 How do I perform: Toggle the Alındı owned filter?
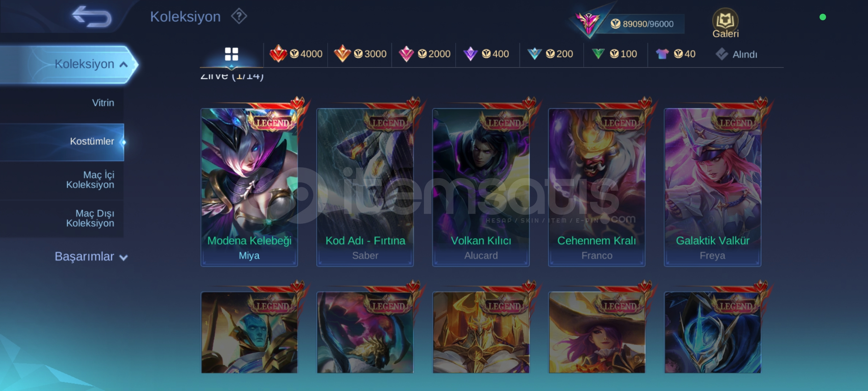coord(736,54)
